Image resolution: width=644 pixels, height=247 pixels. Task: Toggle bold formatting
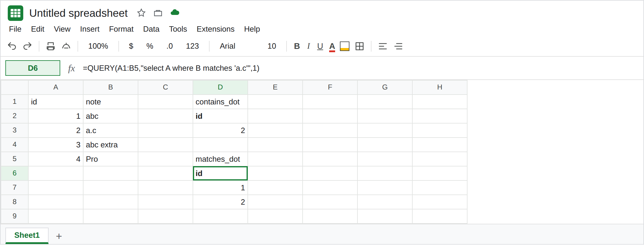297,46
